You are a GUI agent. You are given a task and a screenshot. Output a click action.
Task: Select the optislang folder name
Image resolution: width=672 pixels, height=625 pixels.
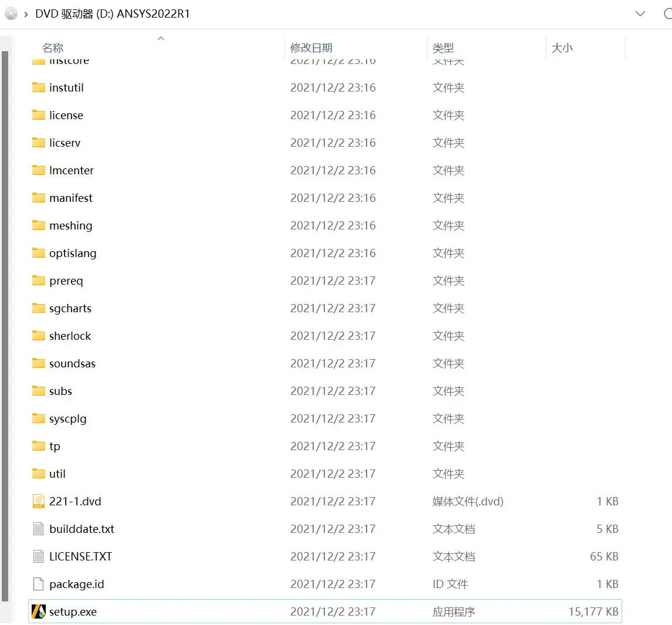(x=73, y=253)
